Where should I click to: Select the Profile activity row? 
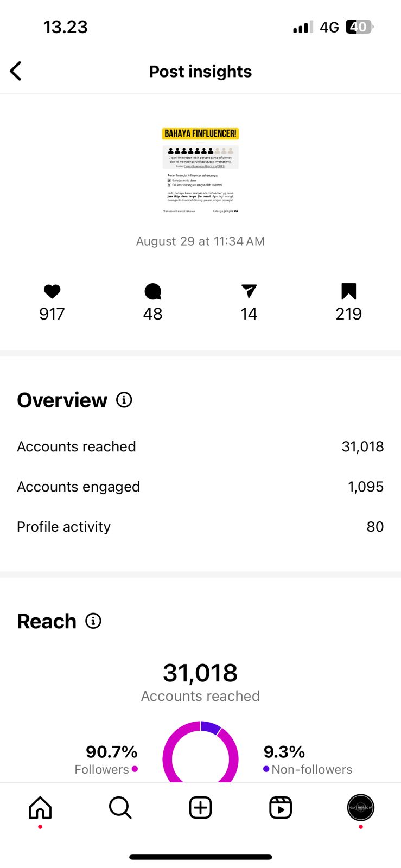(x=200, y=527)
